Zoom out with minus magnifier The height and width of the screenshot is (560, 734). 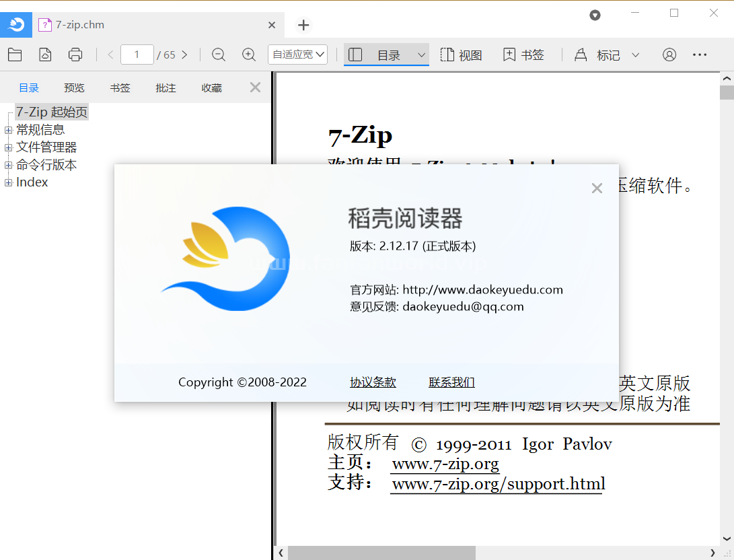point(218,55)
